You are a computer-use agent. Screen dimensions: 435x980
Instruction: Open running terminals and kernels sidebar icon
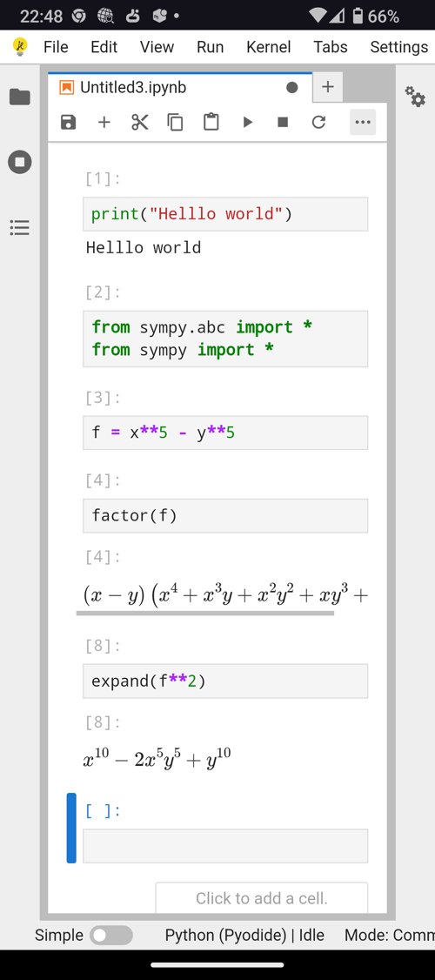coord(19,163)
